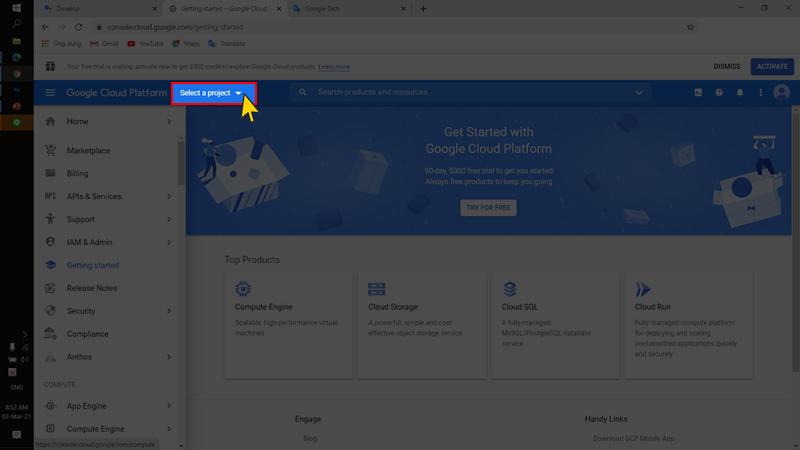Open Marketplace from the sidebar
The image size is (800, 450).
pos(88,151)
